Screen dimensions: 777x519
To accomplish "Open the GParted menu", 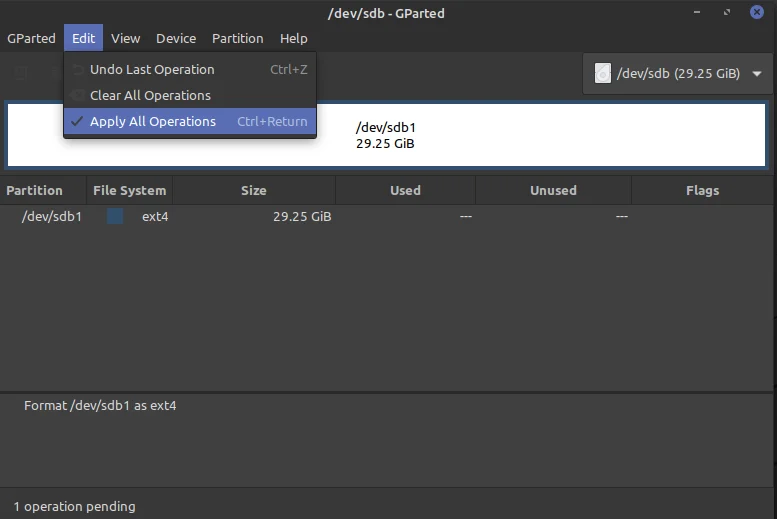I will 31,38.
